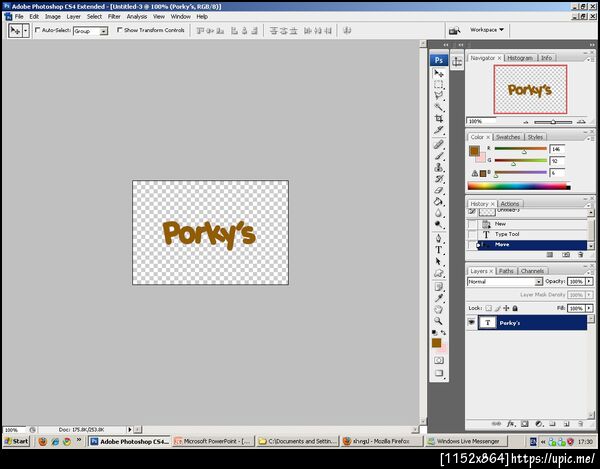This screenshot has width=600, height=469.
Task: Set history brush source on Type Tool state
Action: [472, 234]
